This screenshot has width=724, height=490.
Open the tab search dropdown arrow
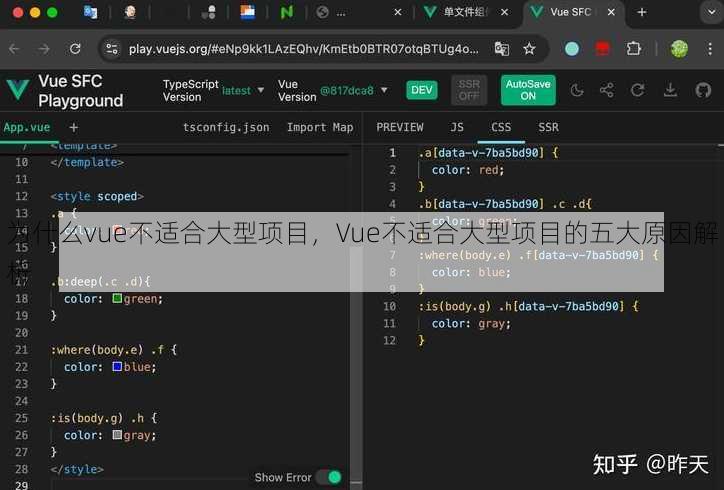point(711,12)
